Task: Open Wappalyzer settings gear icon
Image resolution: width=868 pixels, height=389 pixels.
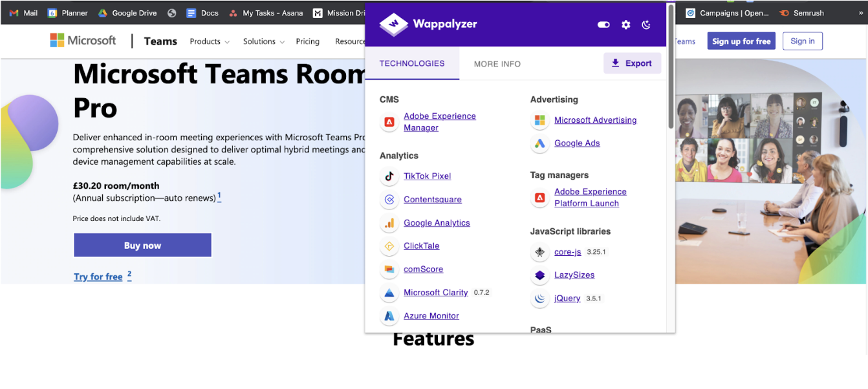Action: coord(625,25)
